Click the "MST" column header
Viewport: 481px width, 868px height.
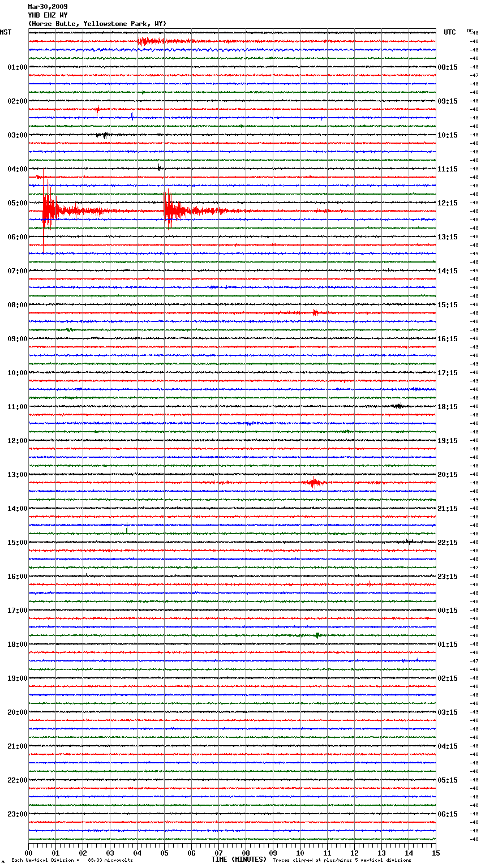6,32
